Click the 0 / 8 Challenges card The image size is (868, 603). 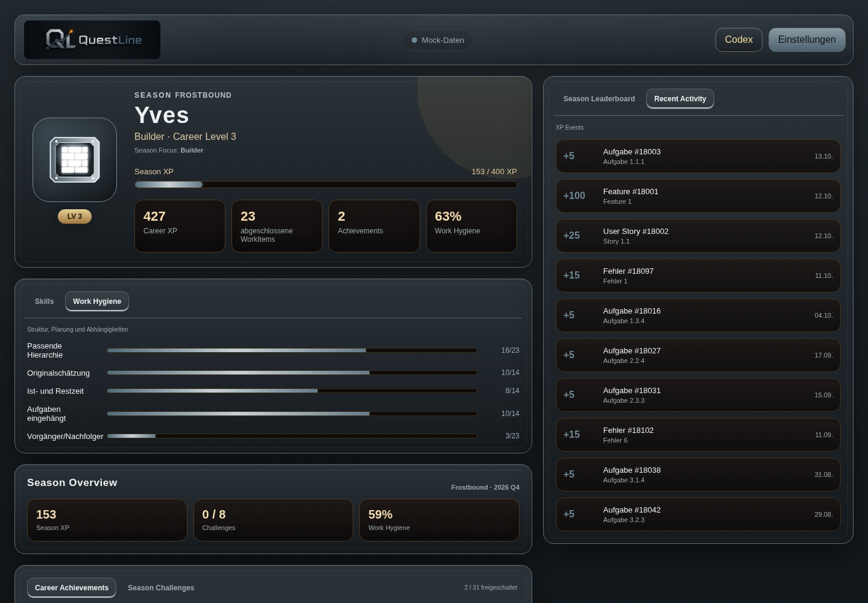pos(273,520)
